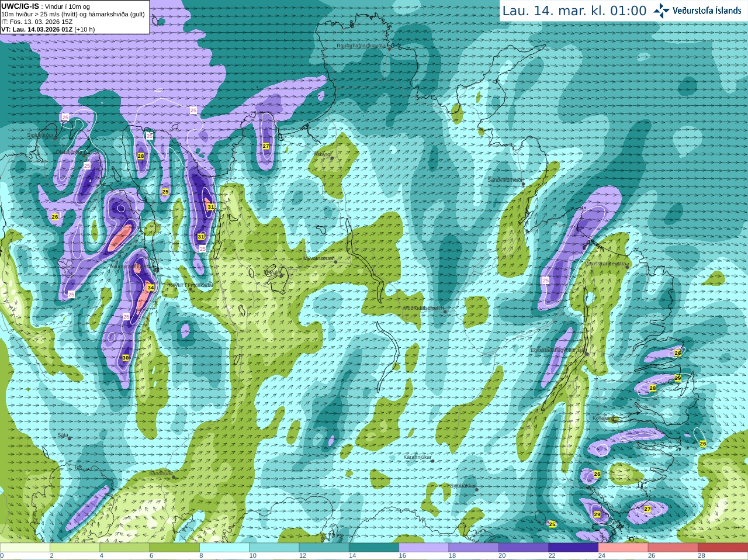The image size is (748, 560).
Task: Click the legend tick number 16
Action: tap(403, 556)
